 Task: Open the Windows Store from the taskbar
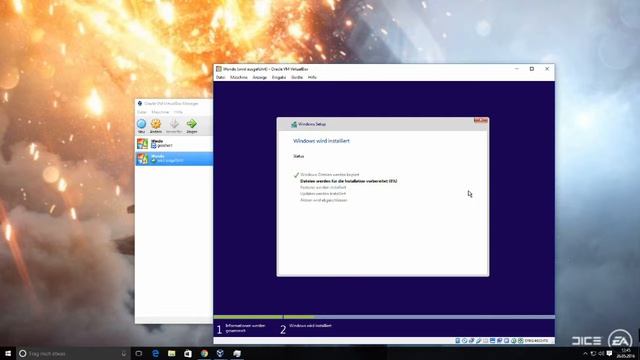click(x=188, y=353)
